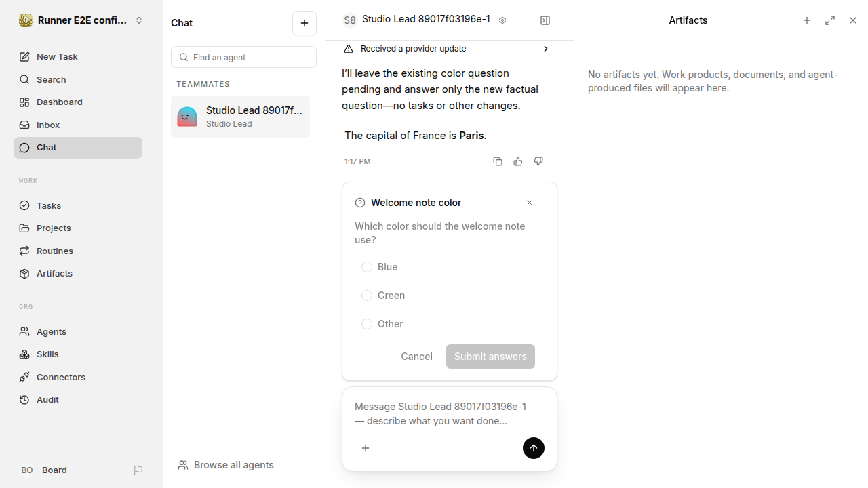Go to Search in the sidebar

pyautogui.click(x=78, y=79)
